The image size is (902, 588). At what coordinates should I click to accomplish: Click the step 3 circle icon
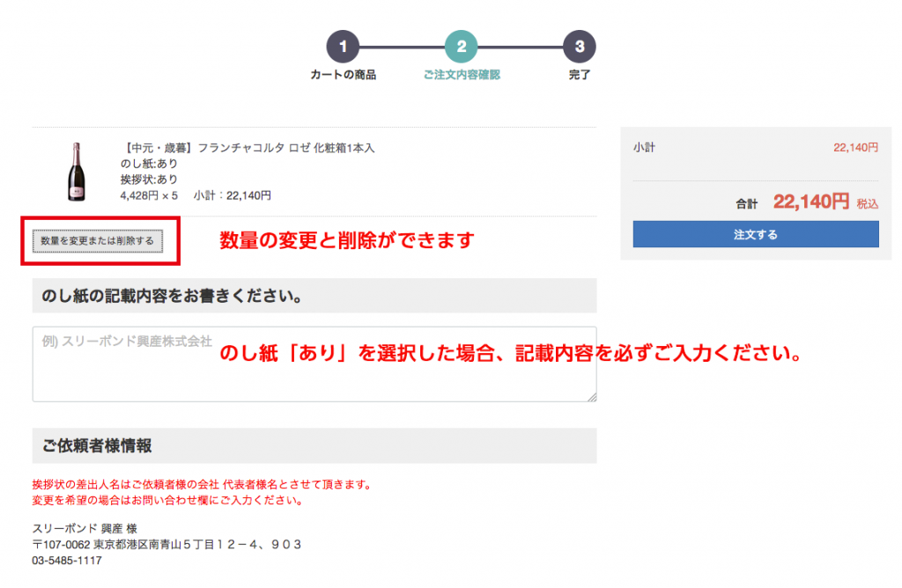[579, 47]
